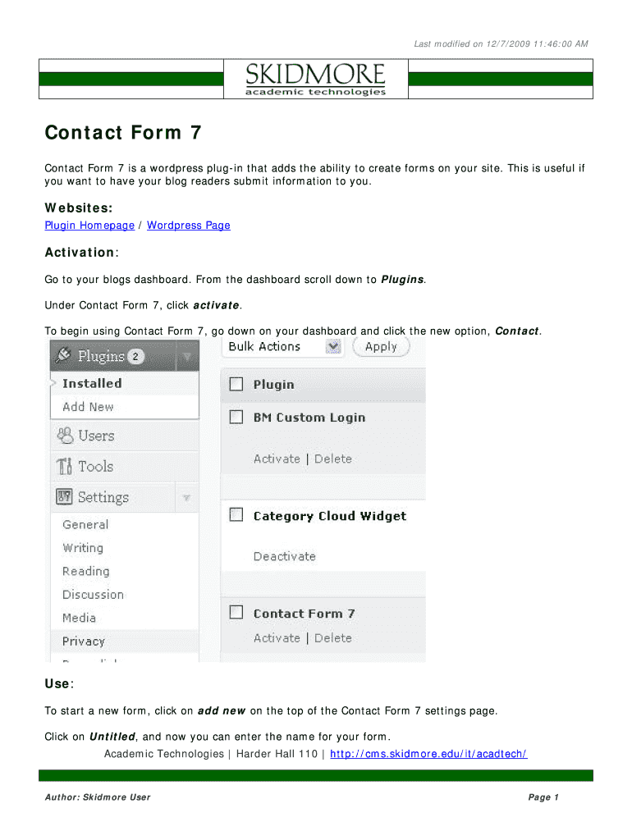
Task: Click the Plugins plug icon
Action: tap(63, 356)
